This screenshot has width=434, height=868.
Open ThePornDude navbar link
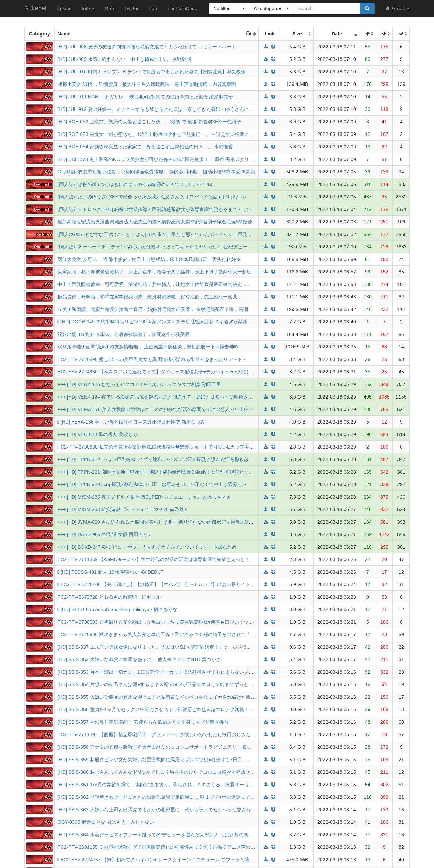point(182,8)
